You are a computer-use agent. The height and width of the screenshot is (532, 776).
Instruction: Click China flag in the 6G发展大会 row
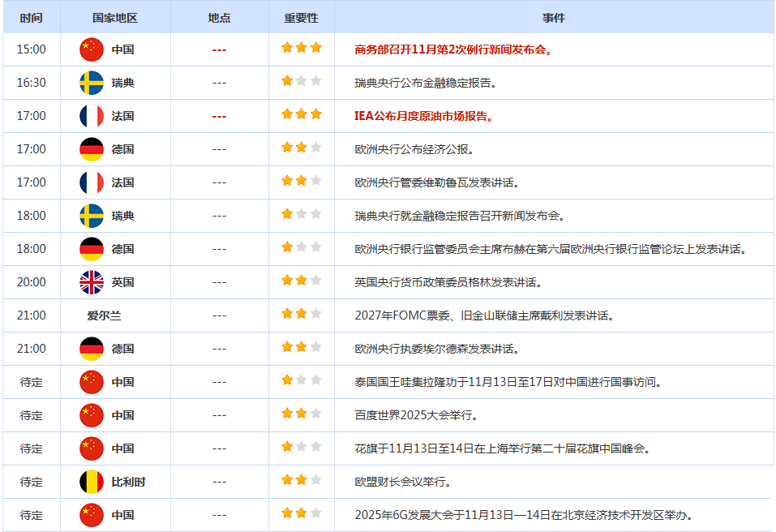[92, 515]
